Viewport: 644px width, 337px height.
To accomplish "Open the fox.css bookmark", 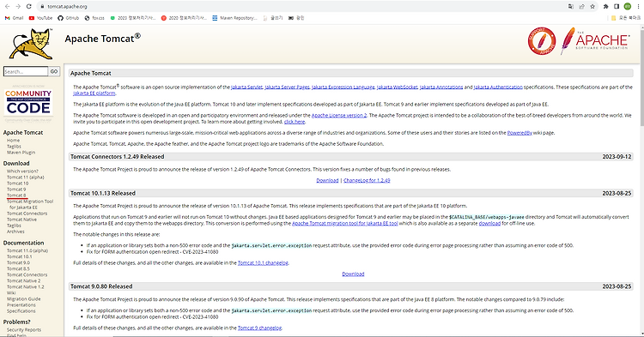I will click(94, 18).
